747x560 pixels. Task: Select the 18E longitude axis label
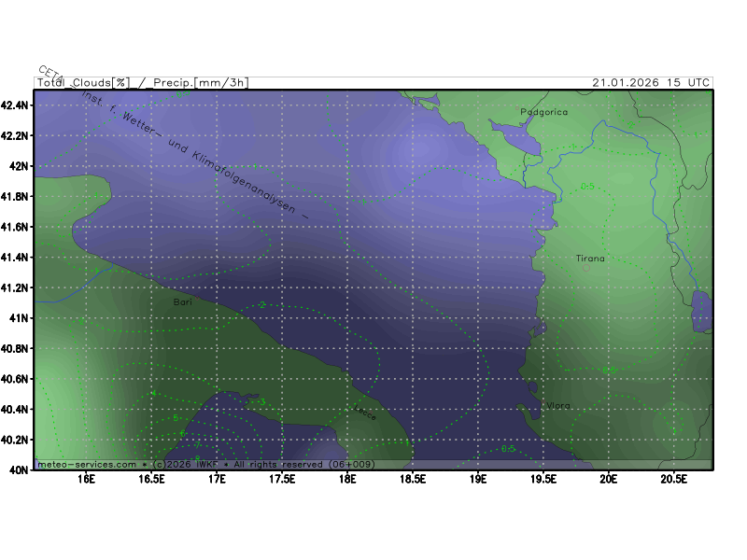(347, 481)
